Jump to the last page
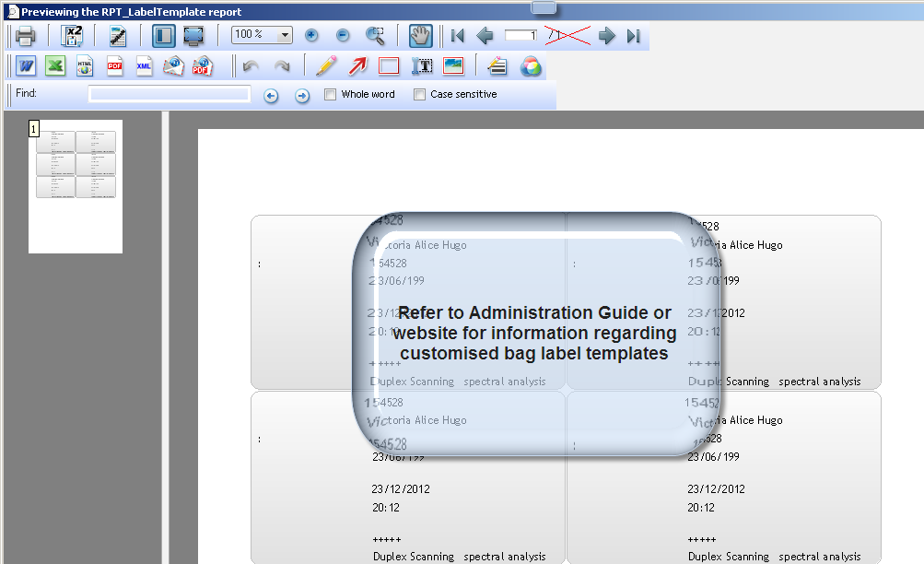 coord(634,36)
